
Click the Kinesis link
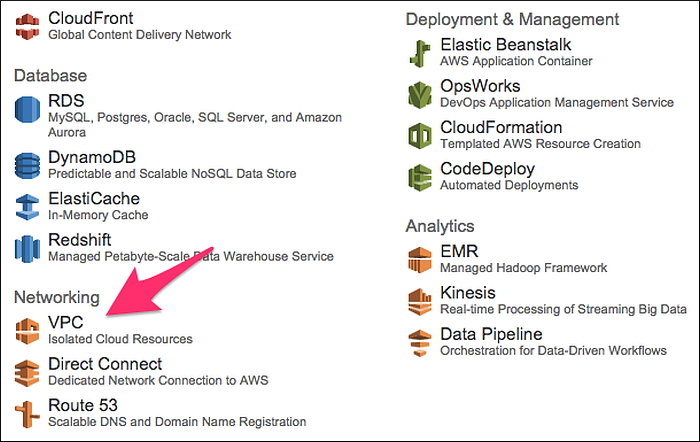(x=468, y=293)
